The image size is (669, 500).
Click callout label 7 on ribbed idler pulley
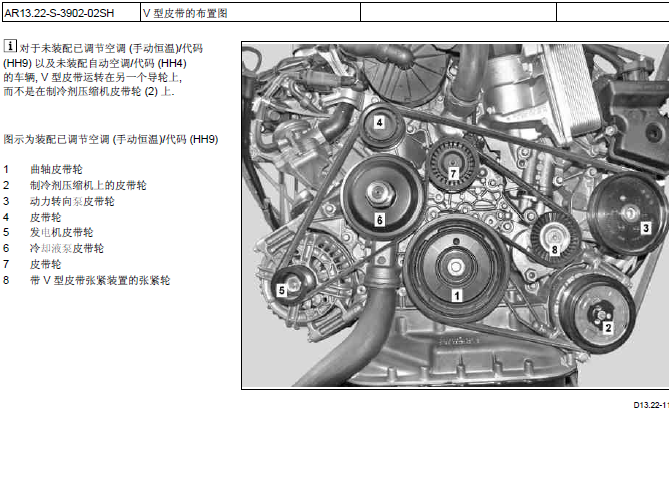[x=453, y=174]
